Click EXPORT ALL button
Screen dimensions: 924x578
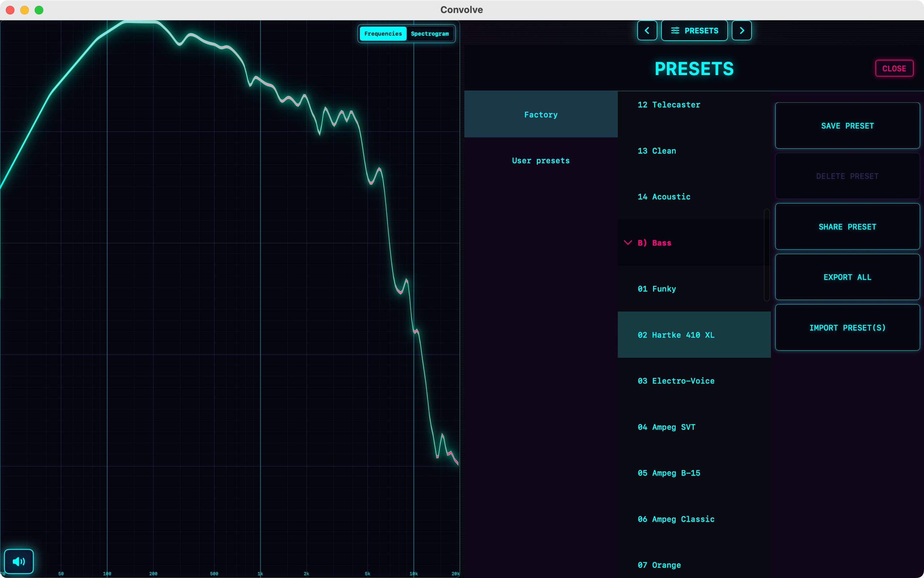pos(847,277)
